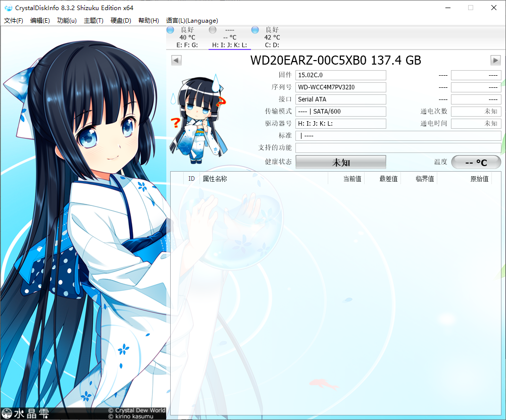Screen dimensions: 506x420
Task: Select the C: D: disk tab
Action: click(x=272, y=37)
